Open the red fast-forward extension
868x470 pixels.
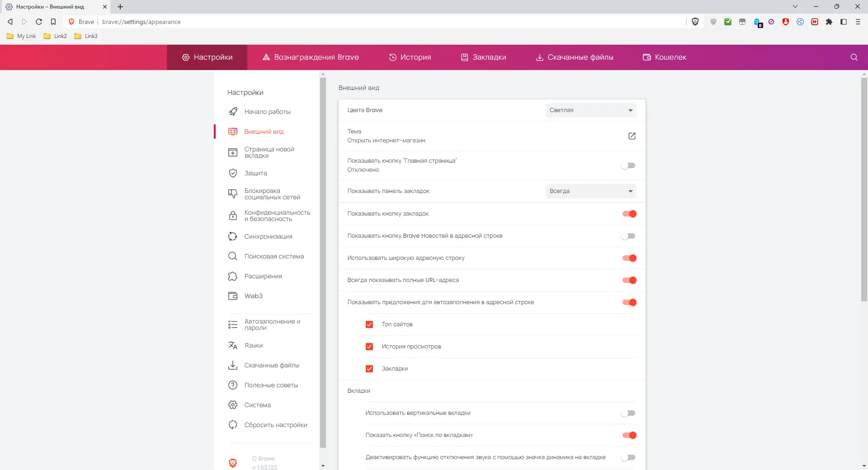(x=815, y=22)
